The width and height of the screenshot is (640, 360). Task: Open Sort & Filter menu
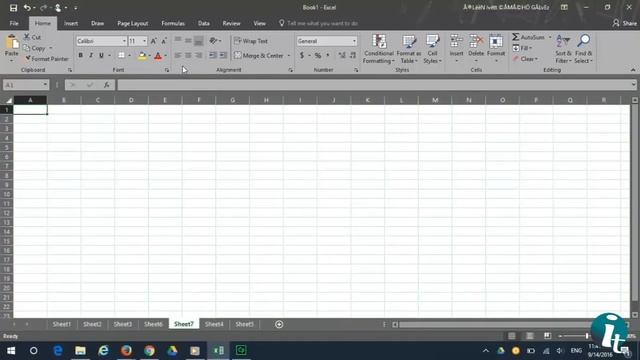point(563,49)
